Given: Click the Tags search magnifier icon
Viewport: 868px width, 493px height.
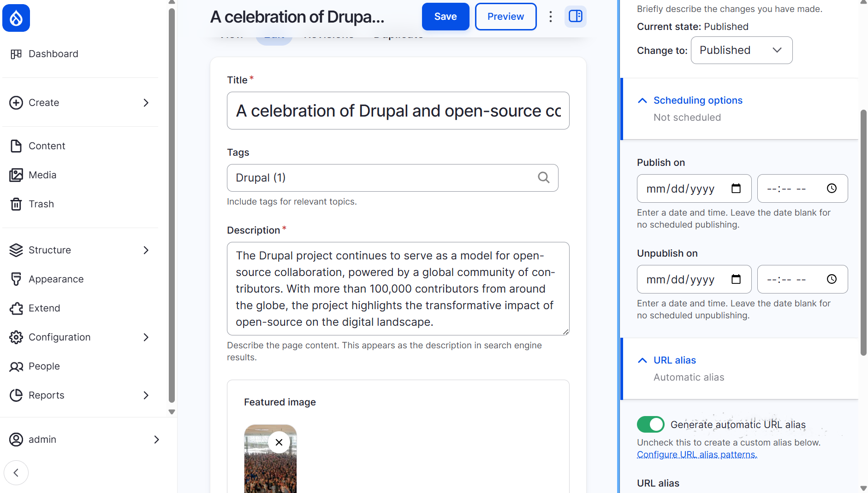Looking at the screenshot, I should [x=544, y=177].
